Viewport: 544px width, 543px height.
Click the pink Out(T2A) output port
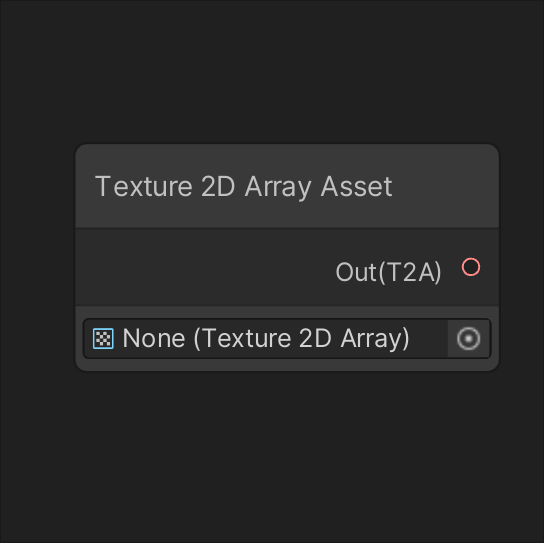471,267
